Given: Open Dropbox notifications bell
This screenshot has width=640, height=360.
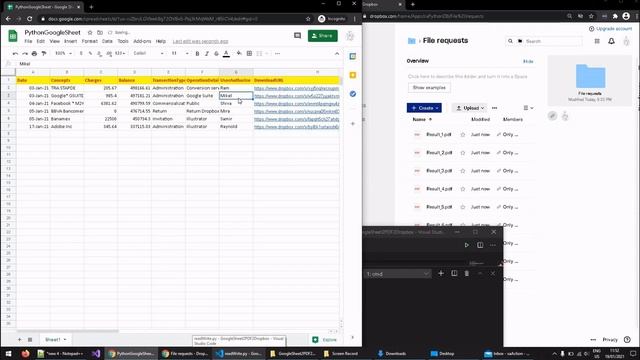Looking at the screenshot, I should tap(611, 41).
